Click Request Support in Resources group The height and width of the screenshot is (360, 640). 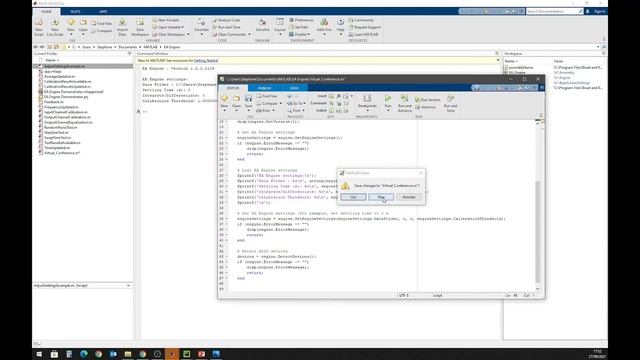[x=364, y=27]
